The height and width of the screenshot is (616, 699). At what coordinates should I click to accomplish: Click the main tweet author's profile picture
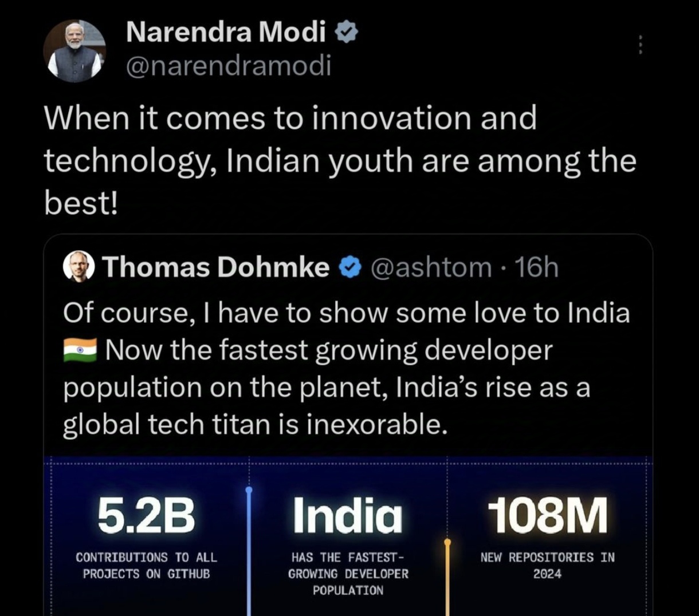point(74,51)
